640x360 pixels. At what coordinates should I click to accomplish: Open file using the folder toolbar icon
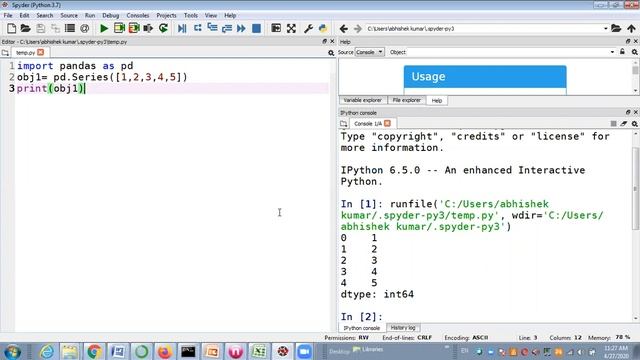tap(25, 28)
